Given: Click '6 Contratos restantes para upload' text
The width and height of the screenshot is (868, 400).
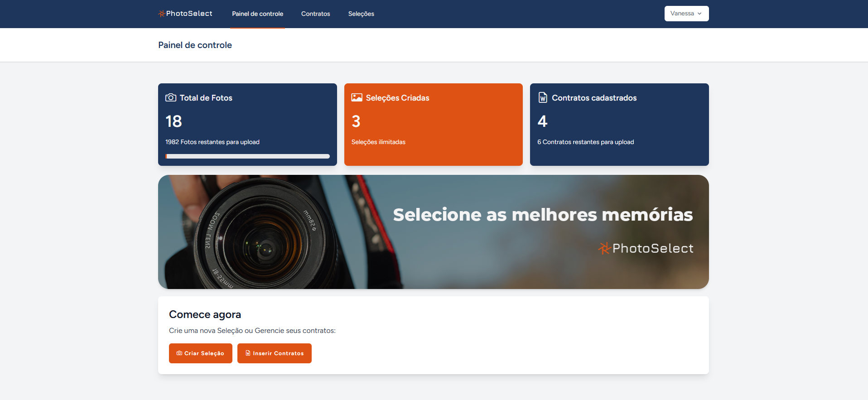Looking at the screenshot, I should 585,142.
